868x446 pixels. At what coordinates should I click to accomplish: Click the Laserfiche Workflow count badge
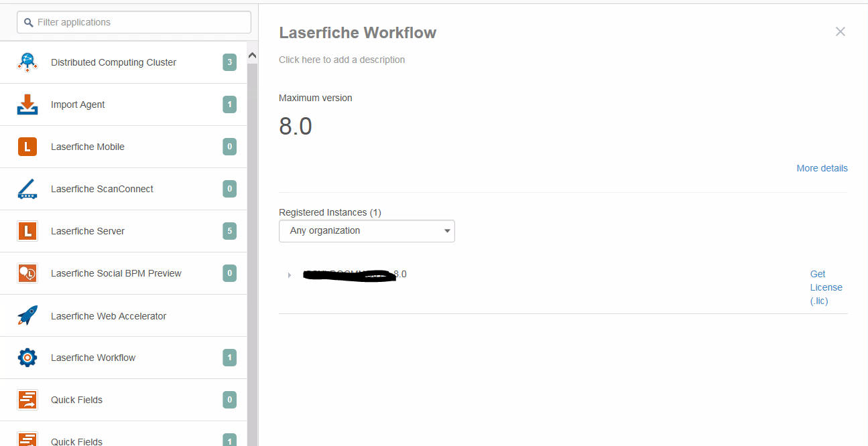point(230,358)
